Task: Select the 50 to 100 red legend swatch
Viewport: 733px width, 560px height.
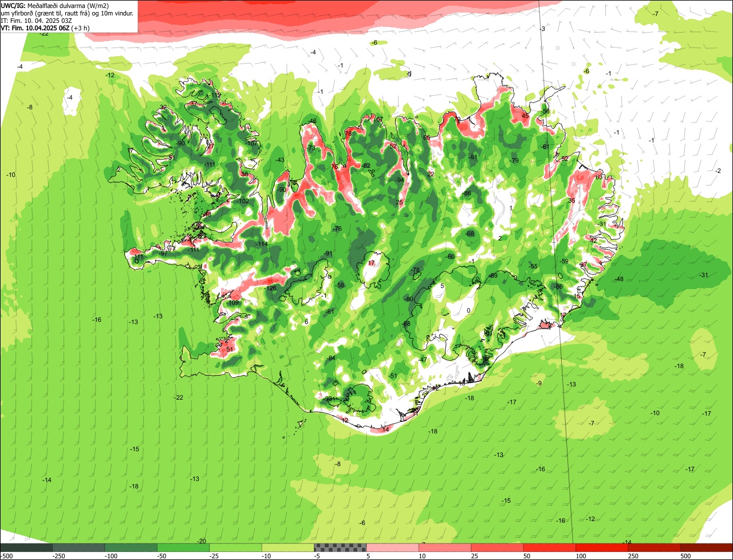Action: (549, 547)
